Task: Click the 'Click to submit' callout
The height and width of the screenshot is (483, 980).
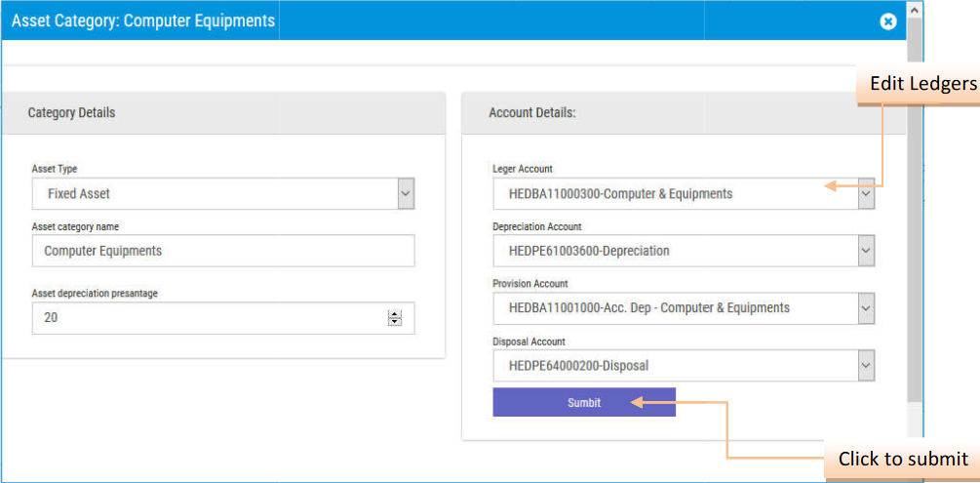Action: pos(902,460)
